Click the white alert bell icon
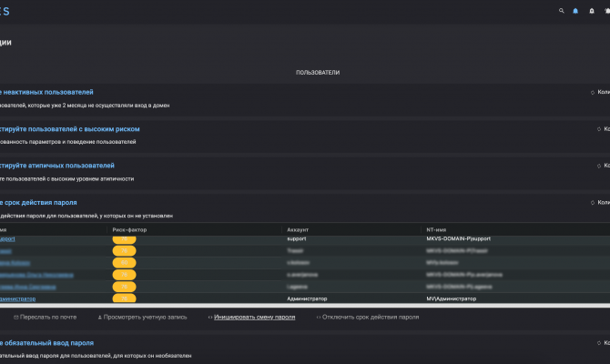The height and width of the screenshot is (364, 610). click(592, 11)
